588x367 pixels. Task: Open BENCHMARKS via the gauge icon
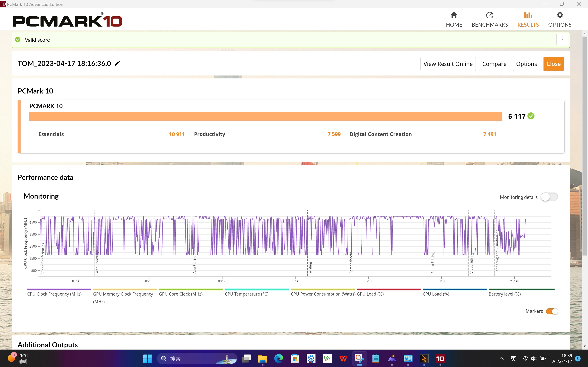click(490, 15)
